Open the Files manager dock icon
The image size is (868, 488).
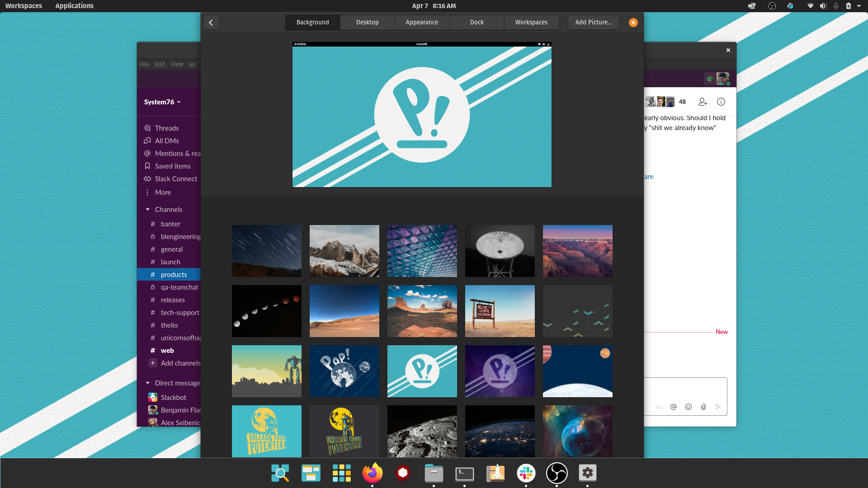click(434, 473)
